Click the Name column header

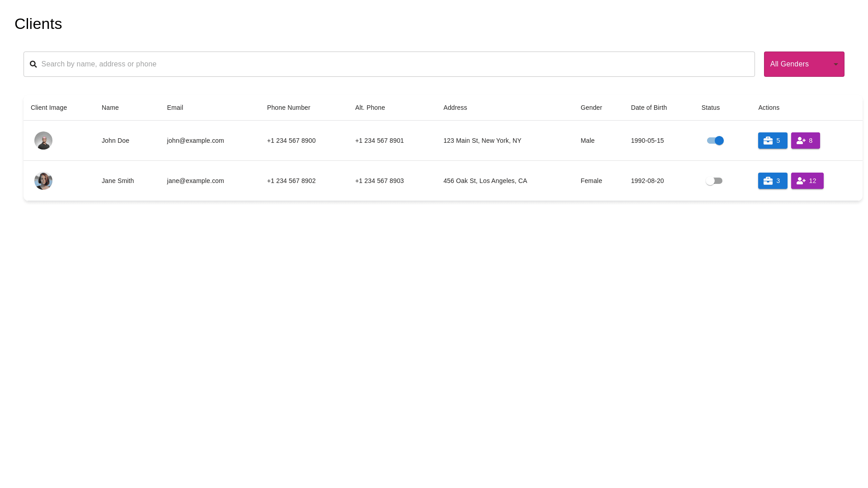tap(110, 108)
